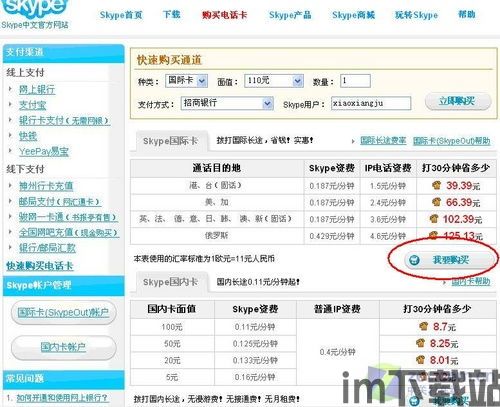Open 全国网吧充值(现金购买) link
This screenshot has width=500, height=407.
pos(69,233)
